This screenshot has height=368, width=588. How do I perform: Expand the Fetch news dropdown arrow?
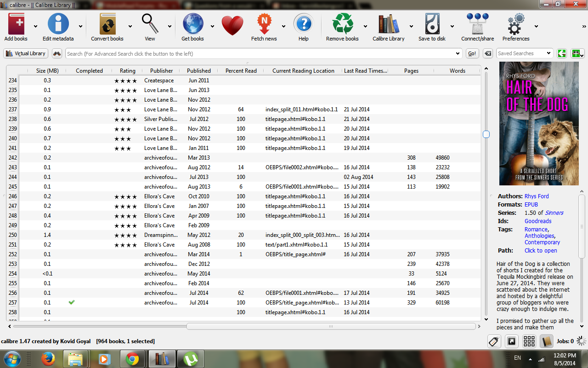click(283, 26)
